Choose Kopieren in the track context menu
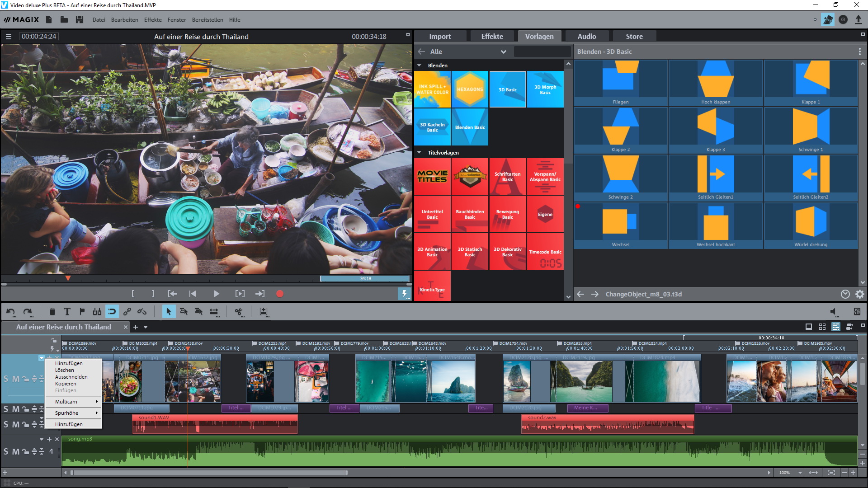 [x=66, y=384]
